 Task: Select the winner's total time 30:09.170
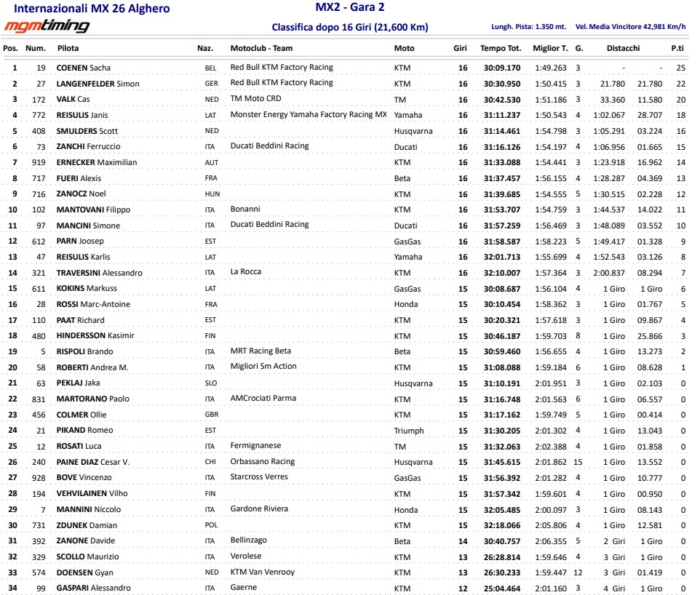coord(500,68)
